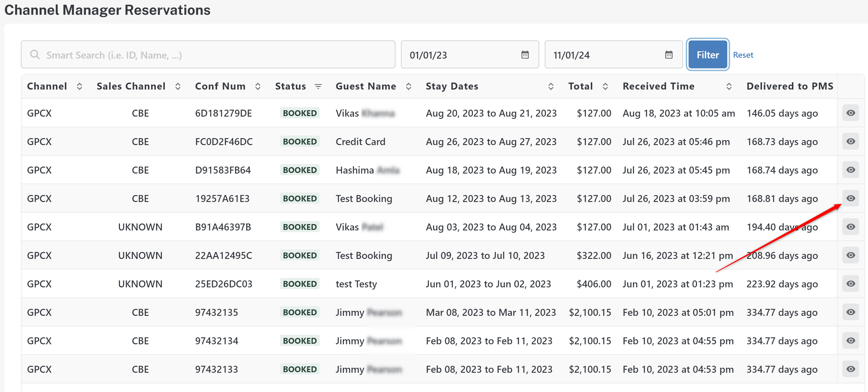The height and width of the screenshot is (392, 868).
Task: Click guest name test Testy
Action: (x=356, y=284)
